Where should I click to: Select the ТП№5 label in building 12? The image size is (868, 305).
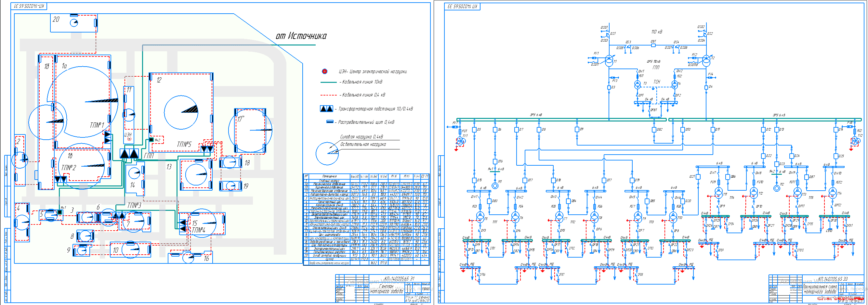click(184, 145)
